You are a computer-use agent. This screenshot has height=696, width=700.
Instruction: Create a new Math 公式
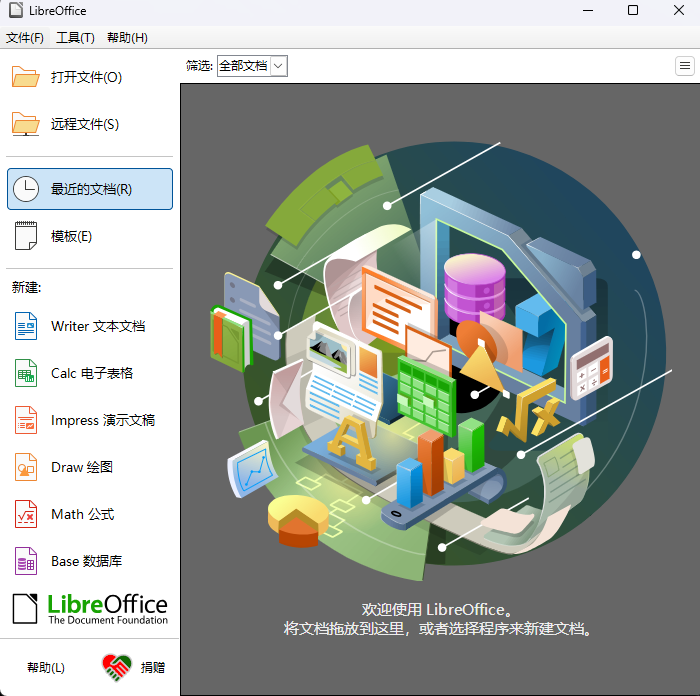[89, 514]
